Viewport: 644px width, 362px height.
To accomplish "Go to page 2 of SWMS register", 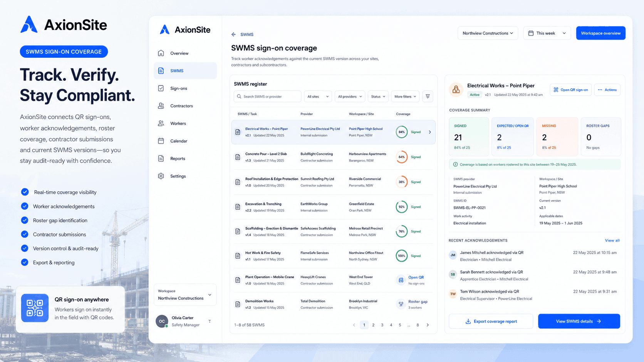I will [373, 325].
